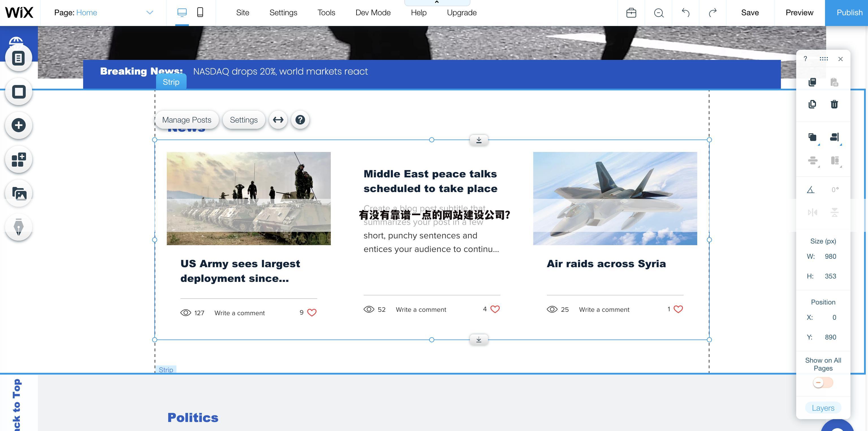Screen dimensions: 868x431
Task: Click the stretch width arrows icon
Action: (x=278, y=120)
